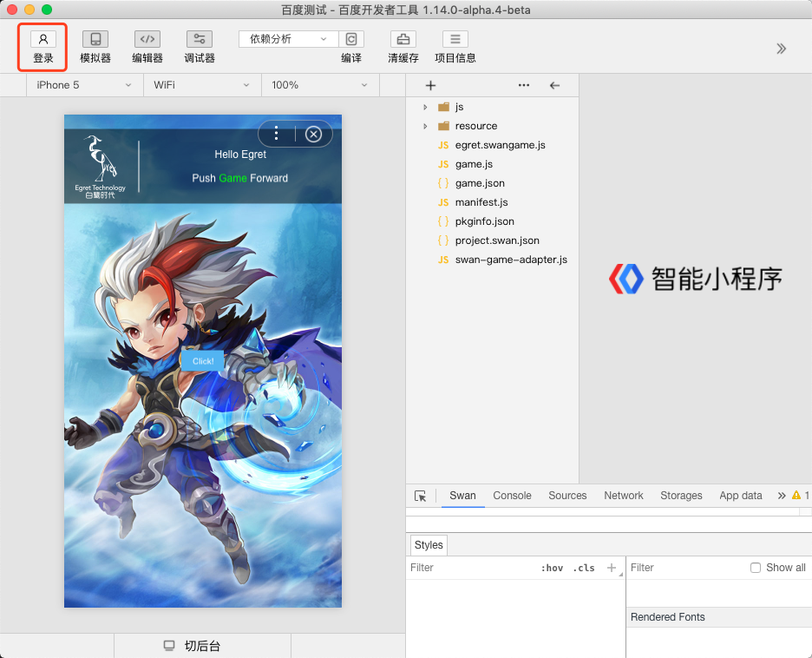Viewport: 812px width, 658px height.
Task: Switch to the Network tab
Action: 624,496
